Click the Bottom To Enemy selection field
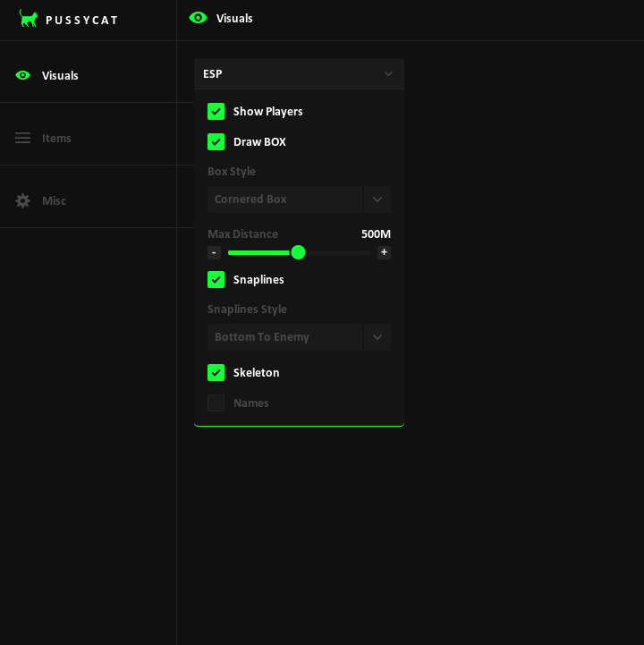Viewport: 644px width, 645px height. tap(284, 337)
